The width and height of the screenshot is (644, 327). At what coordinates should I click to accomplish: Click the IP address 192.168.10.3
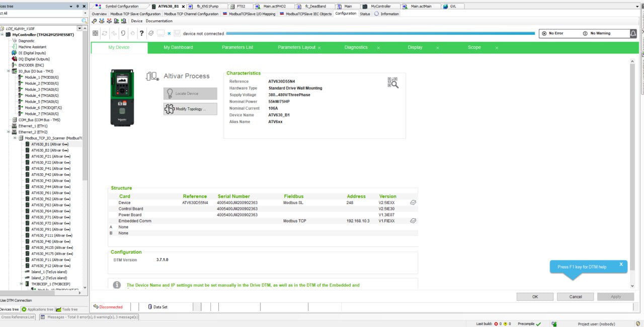click(358, 221)
